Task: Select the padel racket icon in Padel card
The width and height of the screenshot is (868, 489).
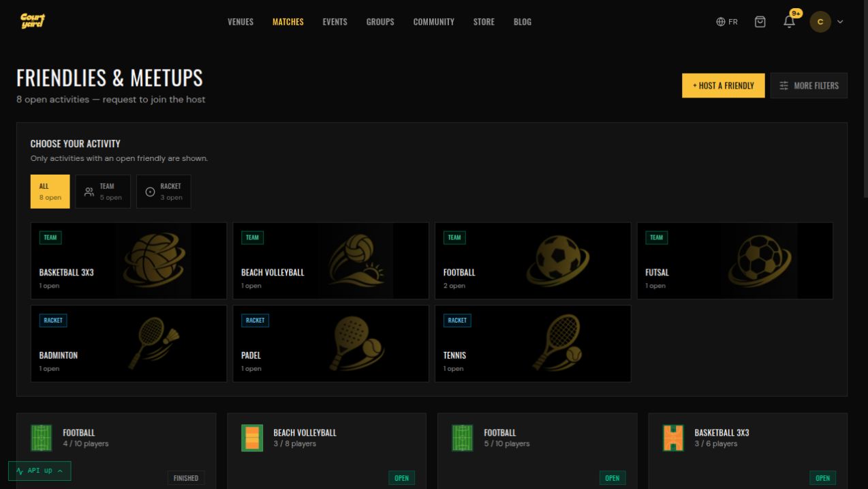Action: click(356, 343)
